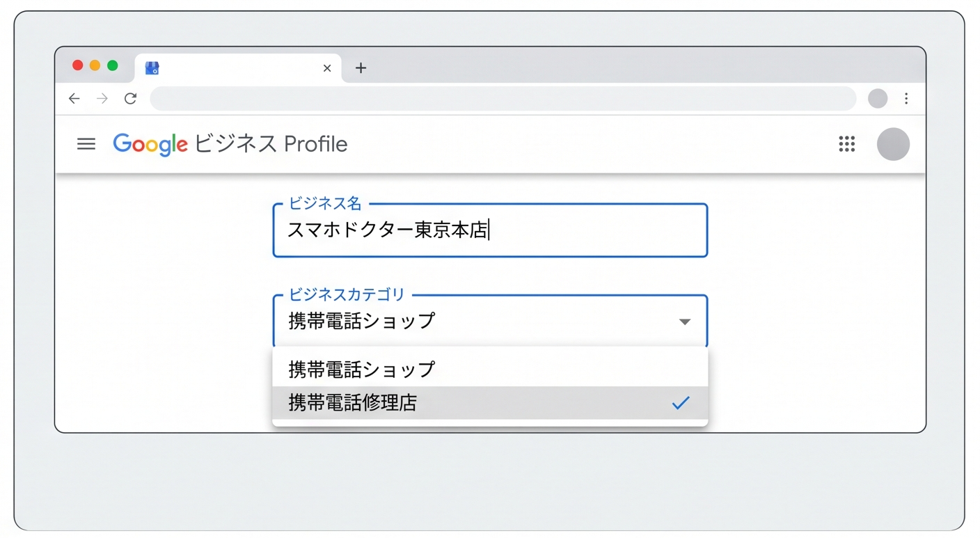Open a new browser tab
This screenshot has width=980, height=538.
point(361,68)
